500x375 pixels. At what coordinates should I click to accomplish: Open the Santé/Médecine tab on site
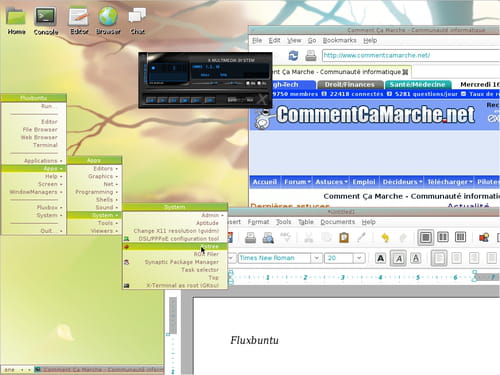[x=418, y=85]
